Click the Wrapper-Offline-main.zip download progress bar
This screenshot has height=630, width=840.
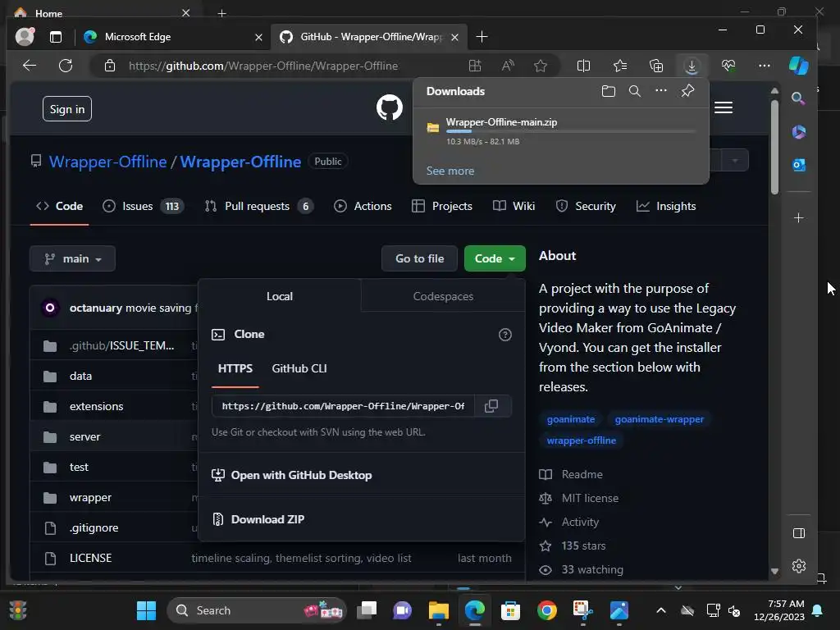pos(571,131)
